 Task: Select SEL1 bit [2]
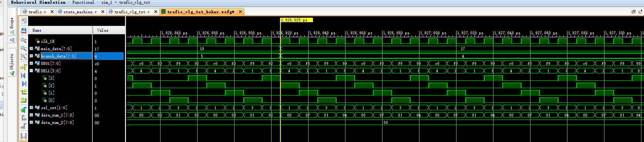click(51, 86)
